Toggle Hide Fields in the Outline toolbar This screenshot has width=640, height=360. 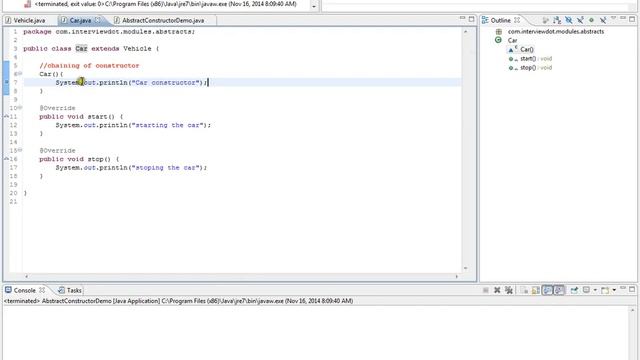[568, 20]
